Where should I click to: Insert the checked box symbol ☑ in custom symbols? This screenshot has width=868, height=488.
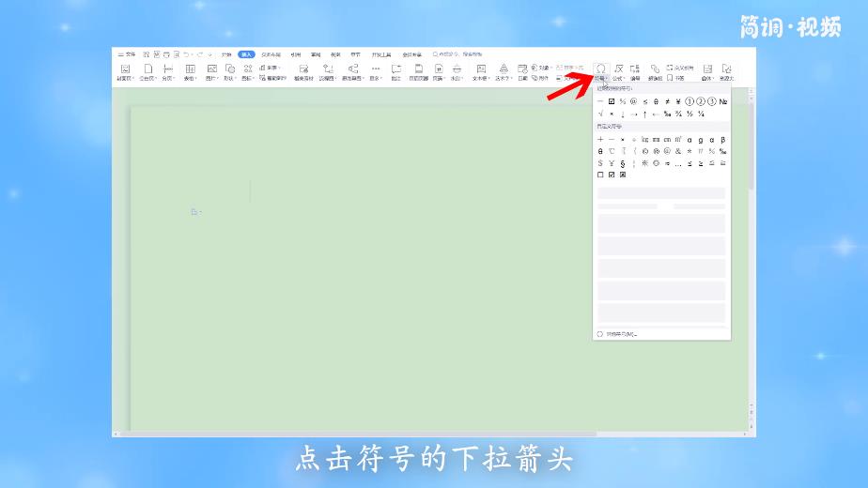[x=612, y=175]
